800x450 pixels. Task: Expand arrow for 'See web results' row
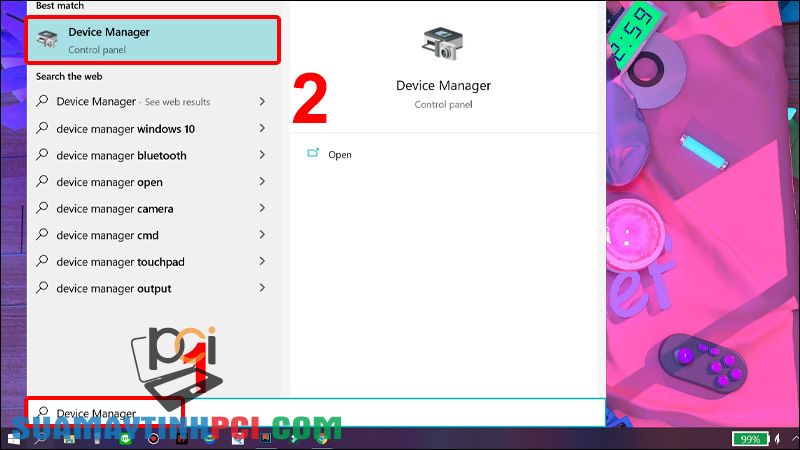pyautogui.click(x=262, y=102)
